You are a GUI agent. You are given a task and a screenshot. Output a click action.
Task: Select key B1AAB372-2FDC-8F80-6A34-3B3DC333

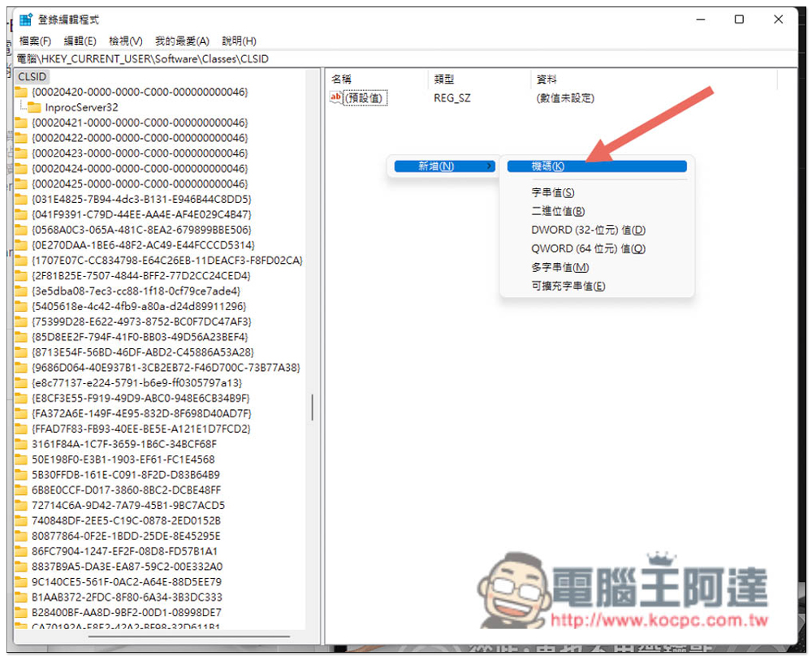[127, 597]
